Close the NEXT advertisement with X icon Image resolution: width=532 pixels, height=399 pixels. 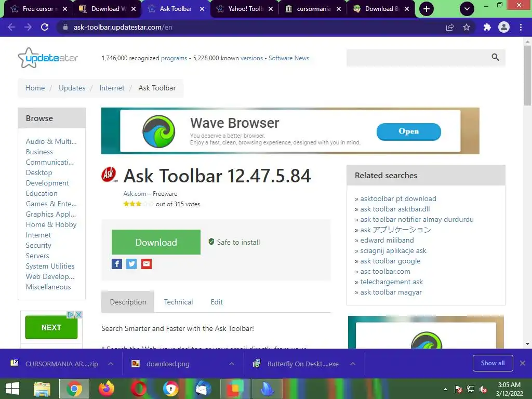[78, 314]
